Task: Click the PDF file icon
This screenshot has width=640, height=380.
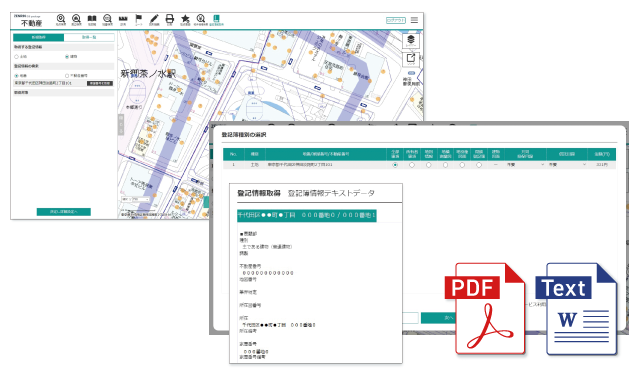Action: (x=485, y=309)
